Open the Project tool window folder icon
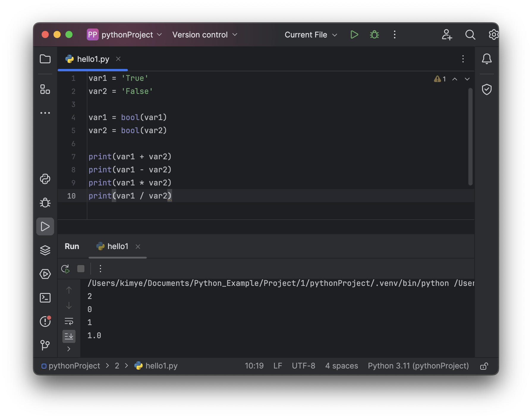Image resolution: width=532 pixels, height=419 pixels. pos(45,59)
